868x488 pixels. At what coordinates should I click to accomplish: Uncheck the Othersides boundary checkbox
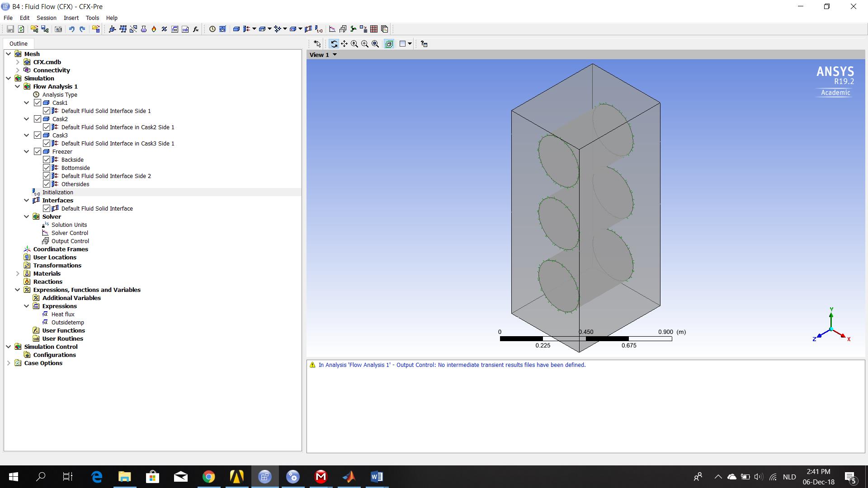click(x=47, y=184)
